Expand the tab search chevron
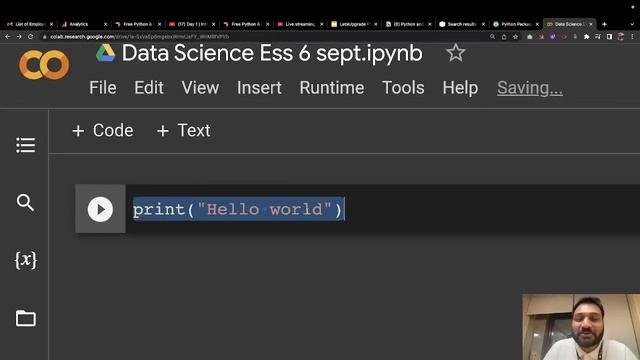 tap(633, 24)
